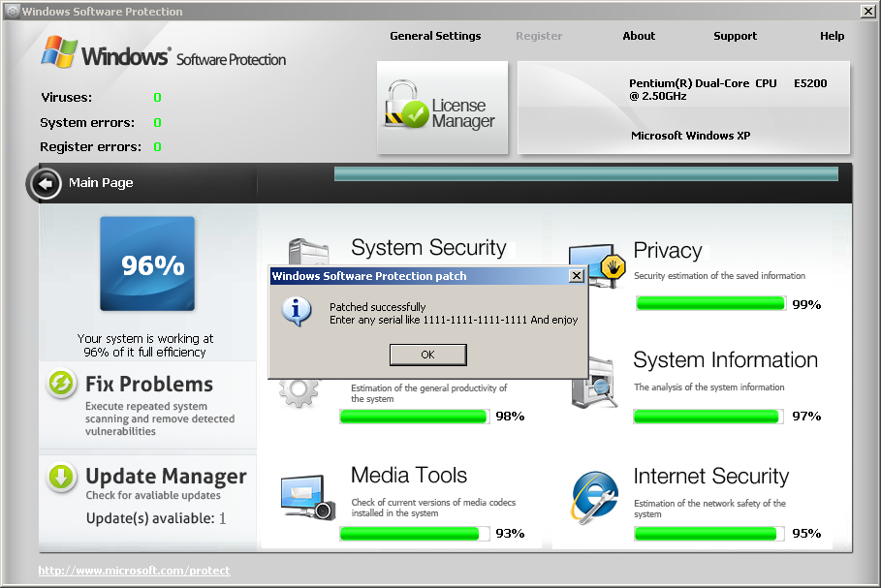Screen dimensions: 881x588
Task: Select the System Security computer tower icon
Action: pos(308,252)
